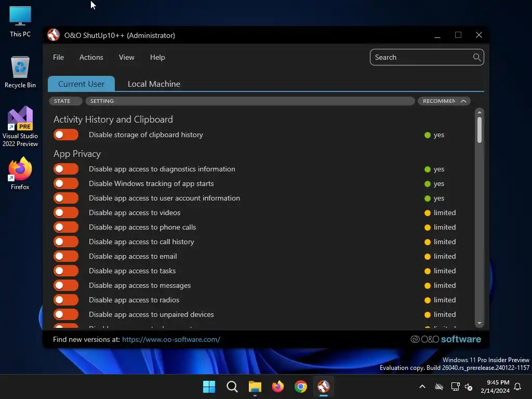
Task: Click the 'yes' recommendation for app starts tracking
Action: point(434,183)
